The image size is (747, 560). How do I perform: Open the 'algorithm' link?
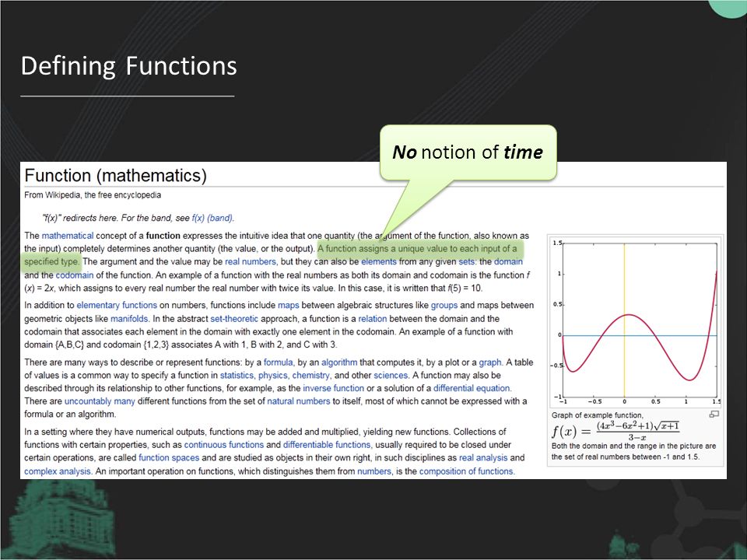coord(339,362)
